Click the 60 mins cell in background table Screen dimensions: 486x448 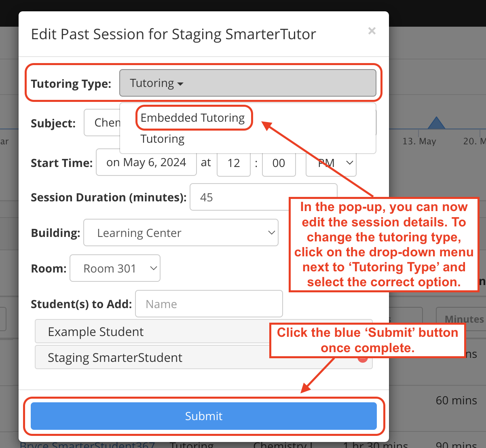click(x=456, y=400)
